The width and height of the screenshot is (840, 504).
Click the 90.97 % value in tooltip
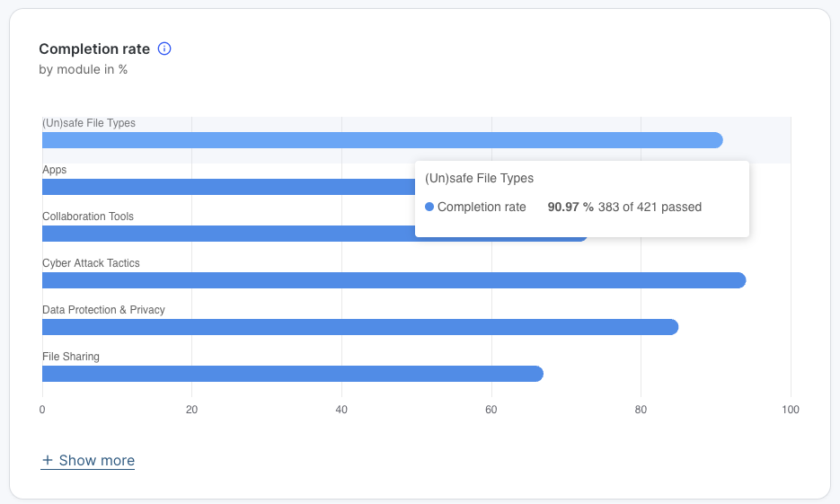tap(570, 208)
